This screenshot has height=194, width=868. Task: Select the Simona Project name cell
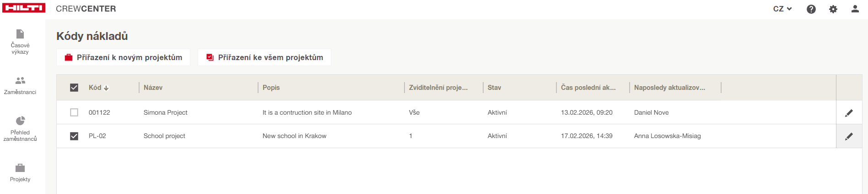click(x=165, y=112)
